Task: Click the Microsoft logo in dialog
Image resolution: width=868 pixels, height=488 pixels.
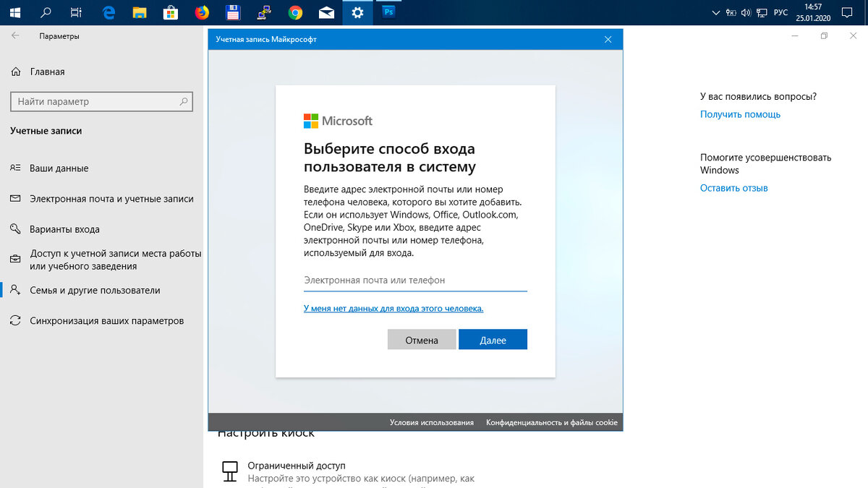Action: coord(338,121)
